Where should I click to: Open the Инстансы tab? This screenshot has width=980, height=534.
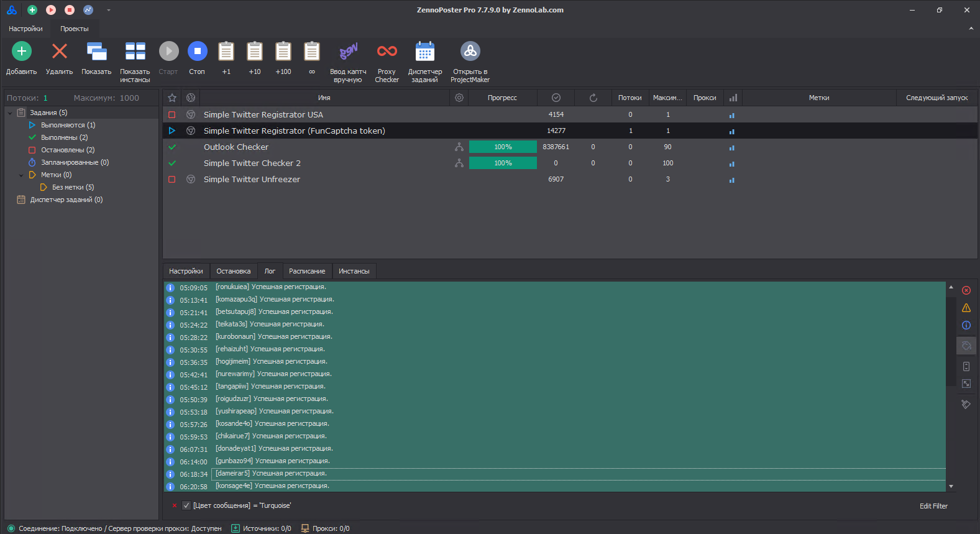354,271
